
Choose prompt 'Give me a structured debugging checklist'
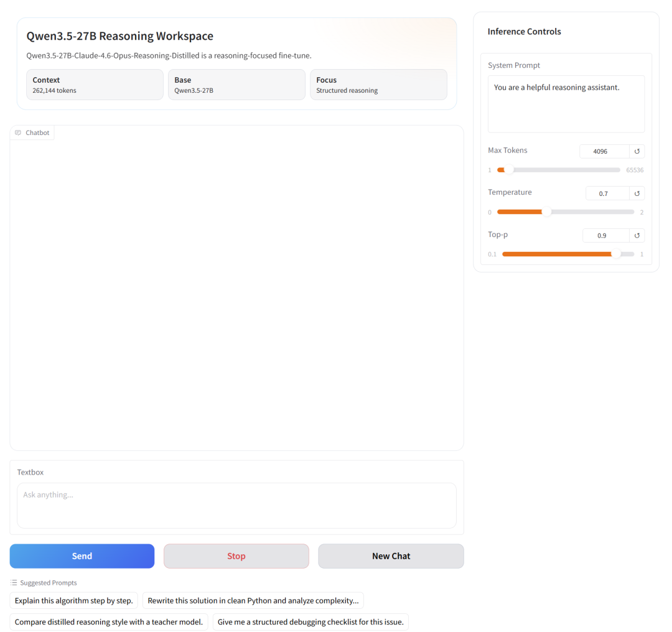pos(310,622)
